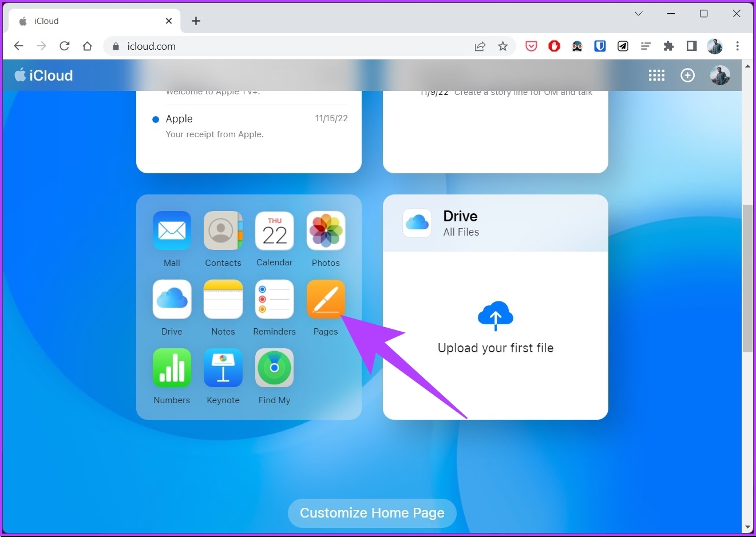The width and height of the screenshot is (756, 537).
Task: Open the Pages app icon
Action: (x=326, y=299)
